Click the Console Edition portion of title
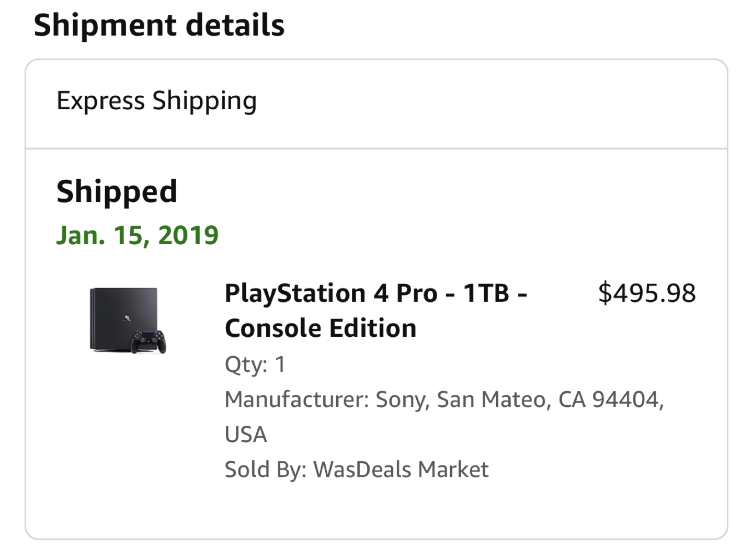753x560 pixels. point(320,328)
